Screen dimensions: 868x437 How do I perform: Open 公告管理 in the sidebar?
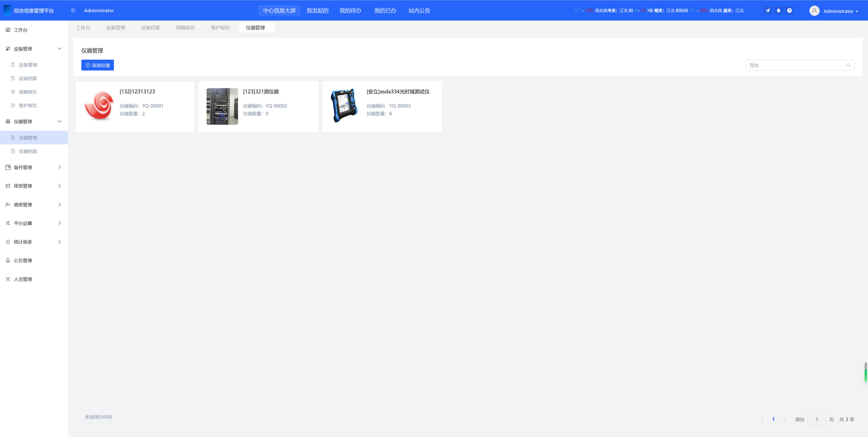click(23, 261)
